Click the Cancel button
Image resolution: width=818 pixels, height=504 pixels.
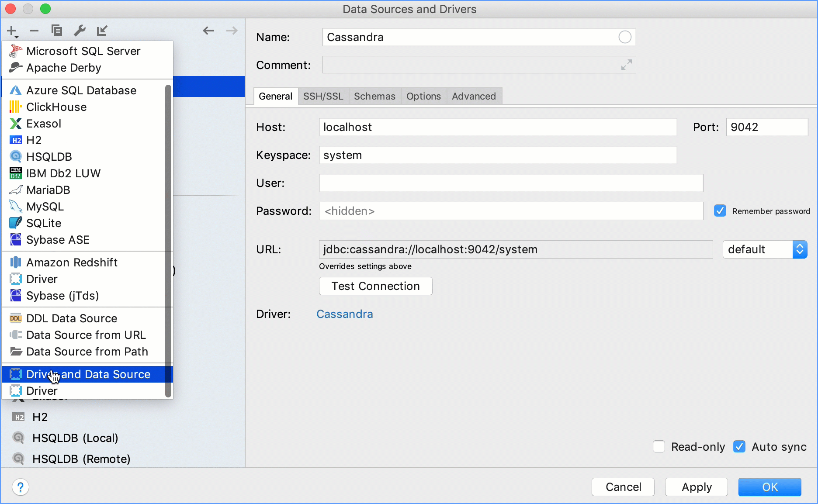pos(623,487)
